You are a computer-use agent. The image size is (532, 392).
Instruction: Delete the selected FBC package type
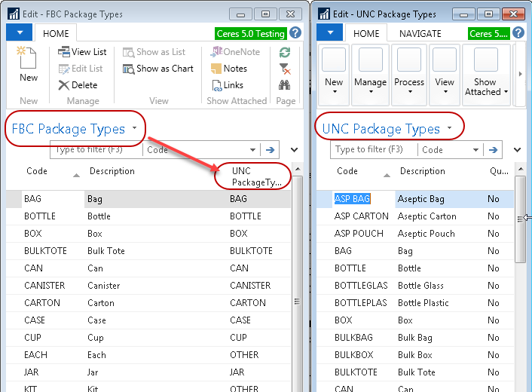pyautogui.click(x=78, y=85)
